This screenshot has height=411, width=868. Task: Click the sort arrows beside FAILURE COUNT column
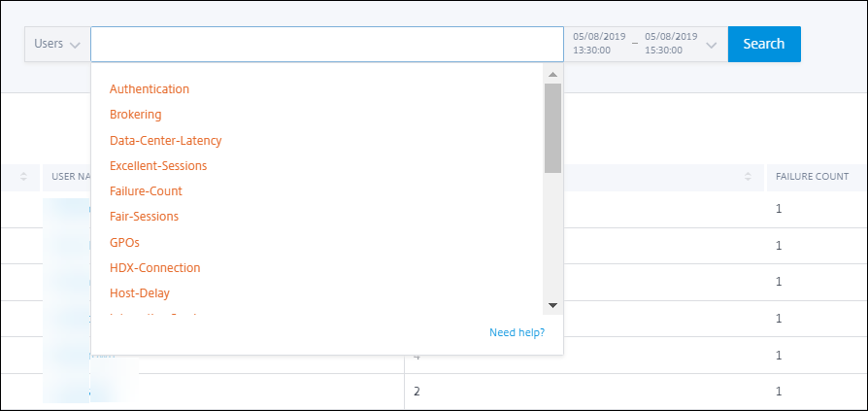click(748, 177)
